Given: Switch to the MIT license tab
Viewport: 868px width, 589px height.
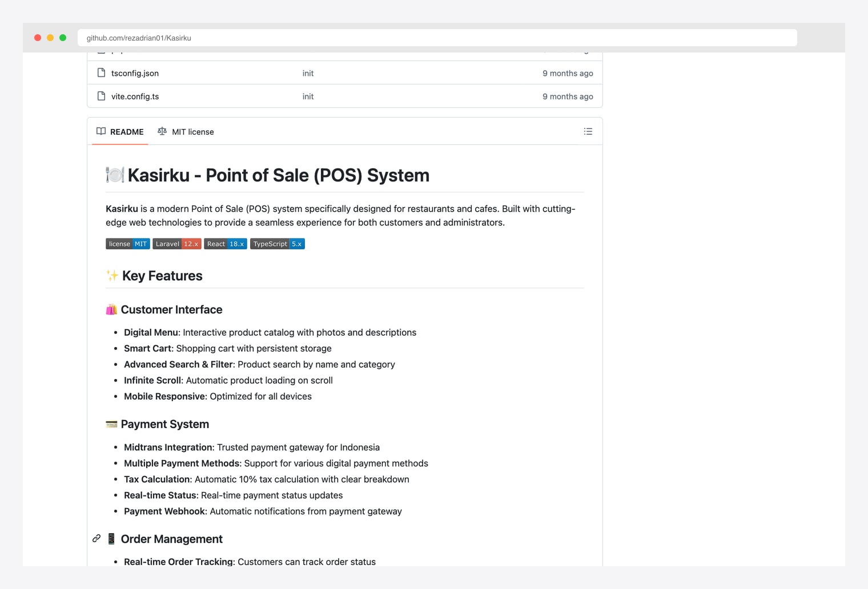Looking at the screenshot, I should click(186, 132).
